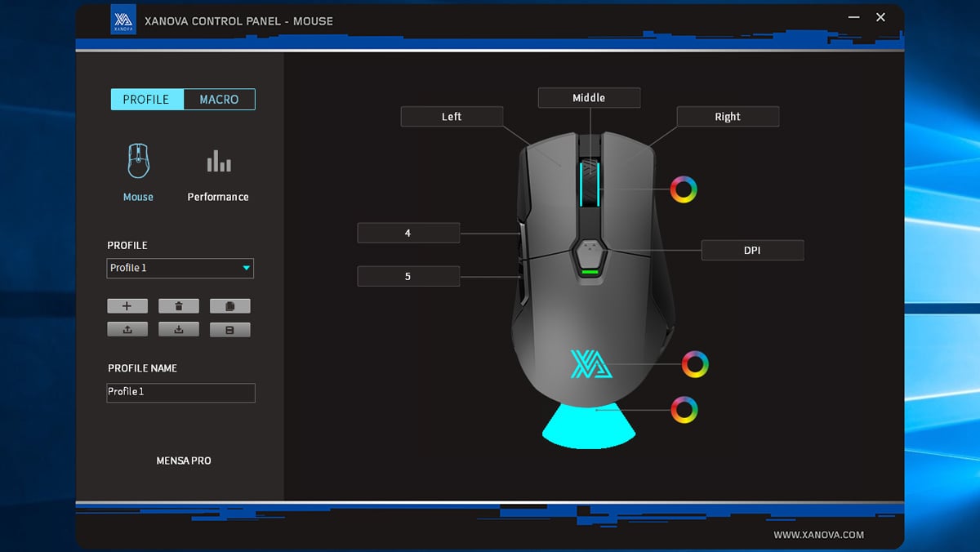Open underglow lighting color ring

(684, 409)
